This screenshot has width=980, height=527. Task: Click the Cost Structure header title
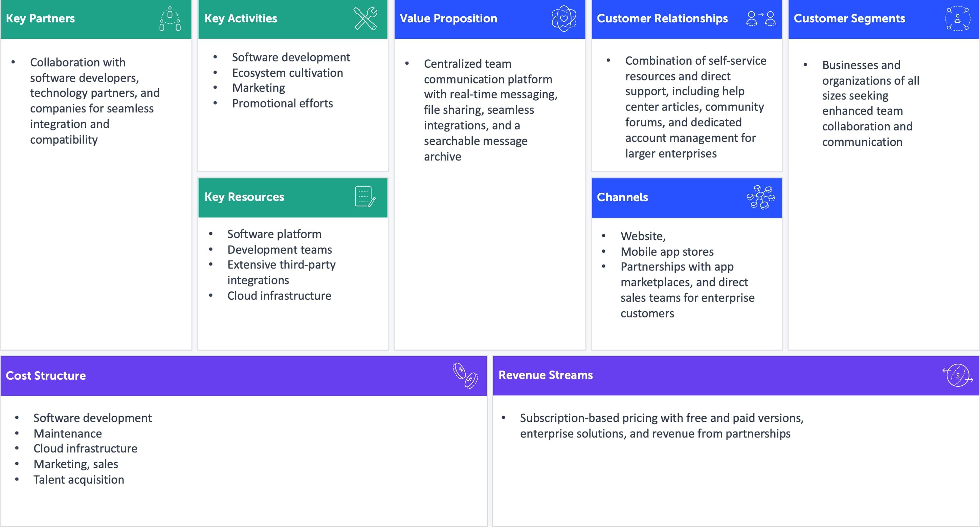click(46, 376)
